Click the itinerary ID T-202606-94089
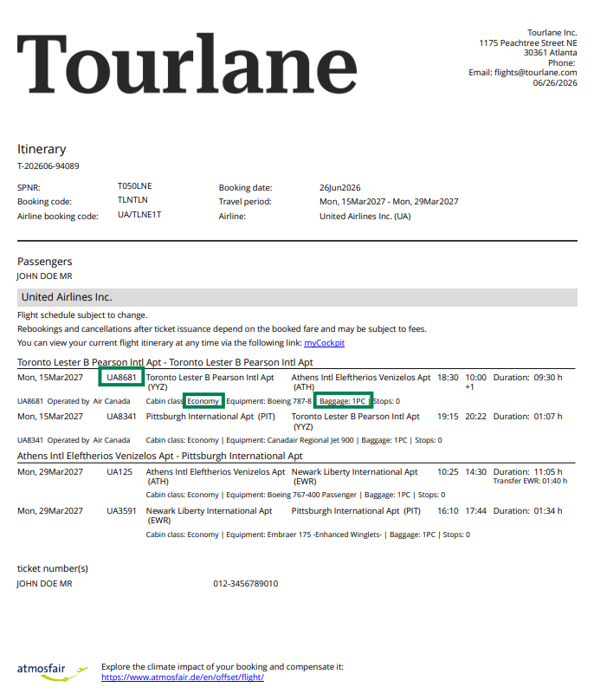594x700 pixels. click(48, 166)
